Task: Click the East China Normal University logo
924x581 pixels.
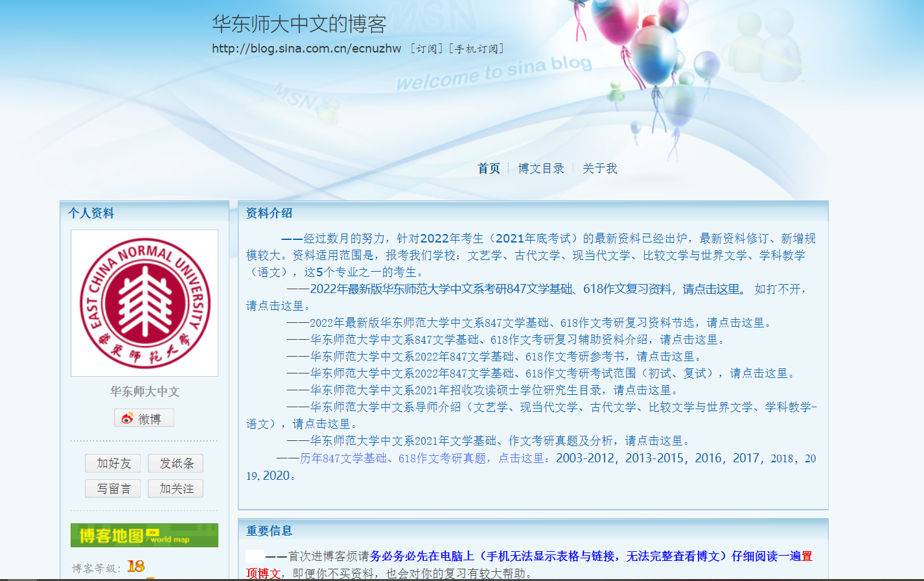Action: point(144,303)
